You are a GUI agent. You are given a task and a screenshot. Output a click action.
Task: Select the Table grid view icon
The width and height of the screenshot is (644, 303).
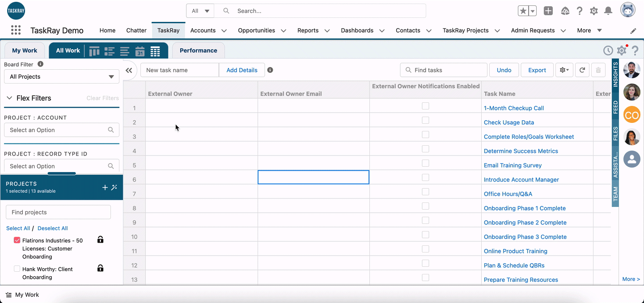click(155, 51)
